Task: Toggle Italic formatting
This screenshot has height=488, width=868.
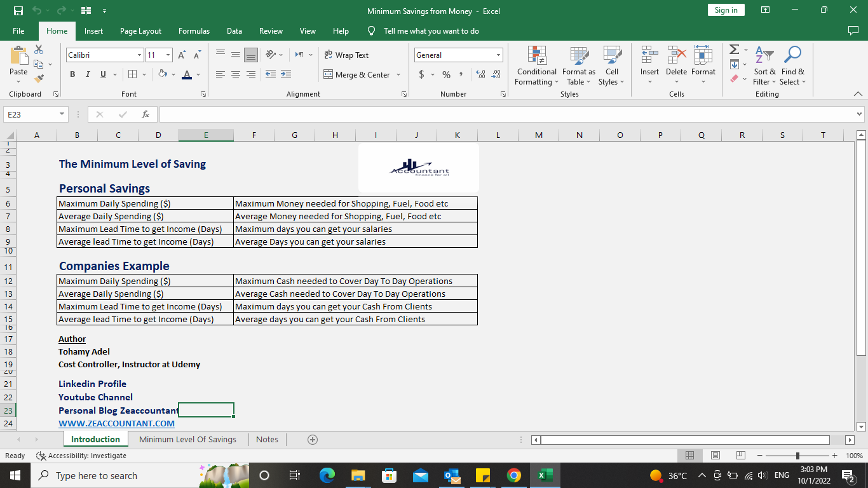Action: 88,74
